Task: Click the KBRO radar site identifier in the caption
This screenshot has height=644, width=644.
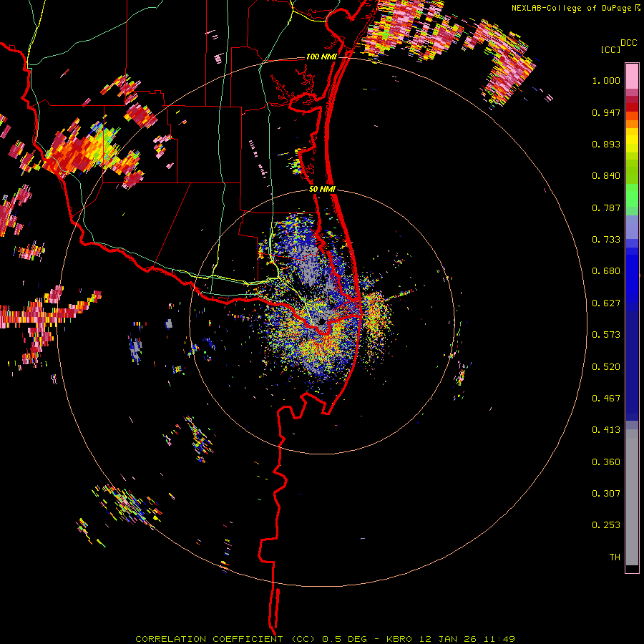Action: (399, 639)
